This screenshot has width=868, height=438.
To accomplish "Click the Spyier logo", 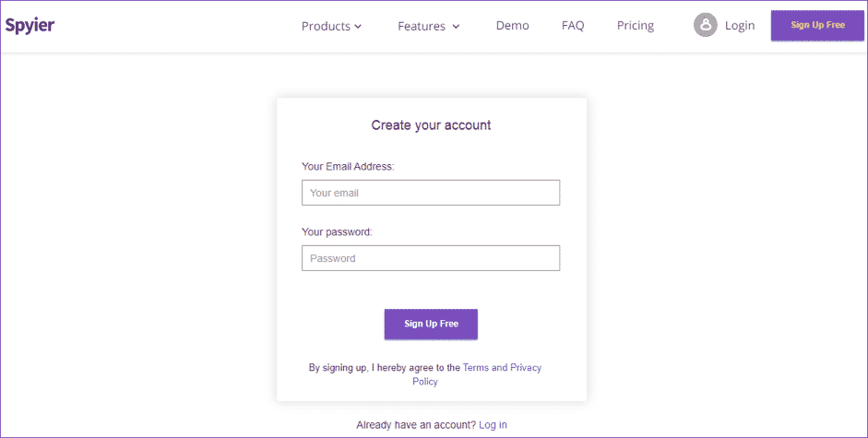I will 30,25.
